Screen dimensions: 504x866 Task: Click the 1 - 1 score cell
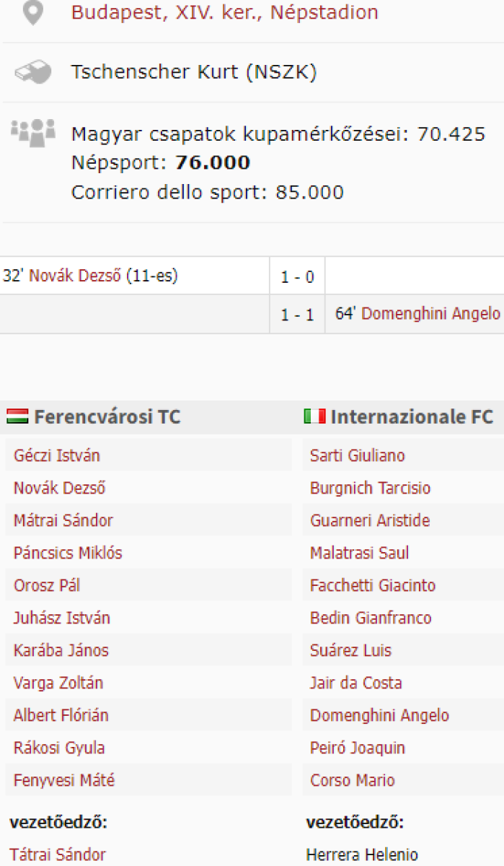point(297,315)
